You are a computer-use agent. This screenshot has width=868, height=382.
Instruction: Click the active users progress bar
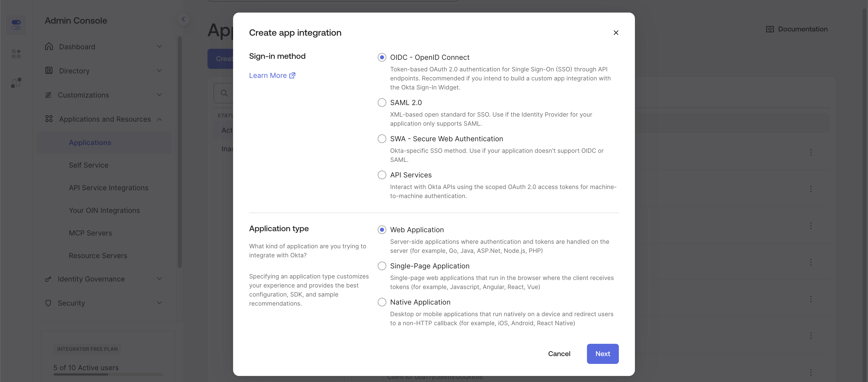(x=108, y=374)
